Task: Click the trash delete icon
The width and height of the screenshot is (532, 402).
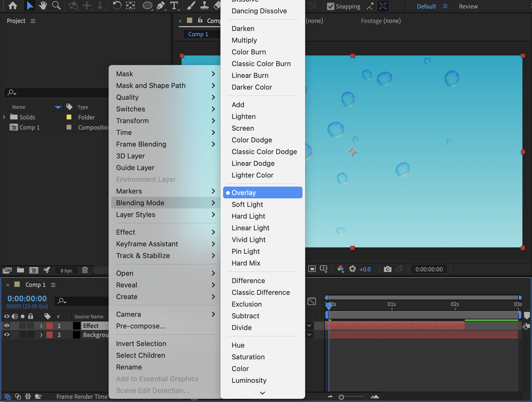Action: pos(85,270)
